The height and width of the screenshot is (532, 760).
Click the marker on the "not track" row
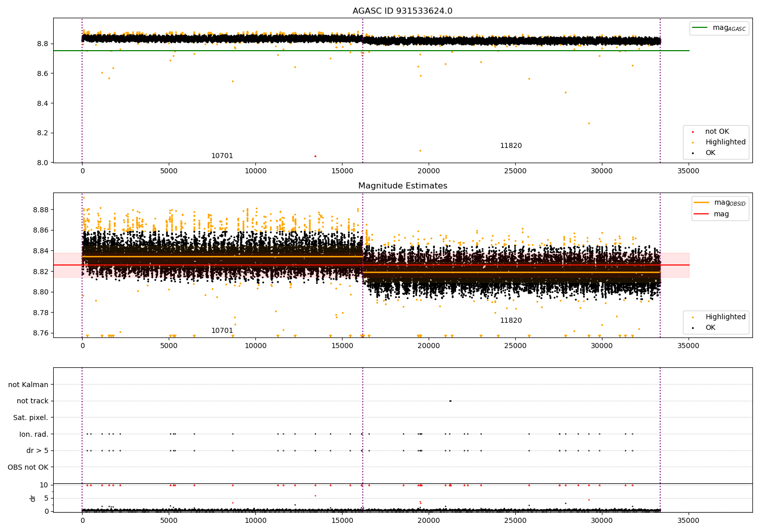(450, 401)
